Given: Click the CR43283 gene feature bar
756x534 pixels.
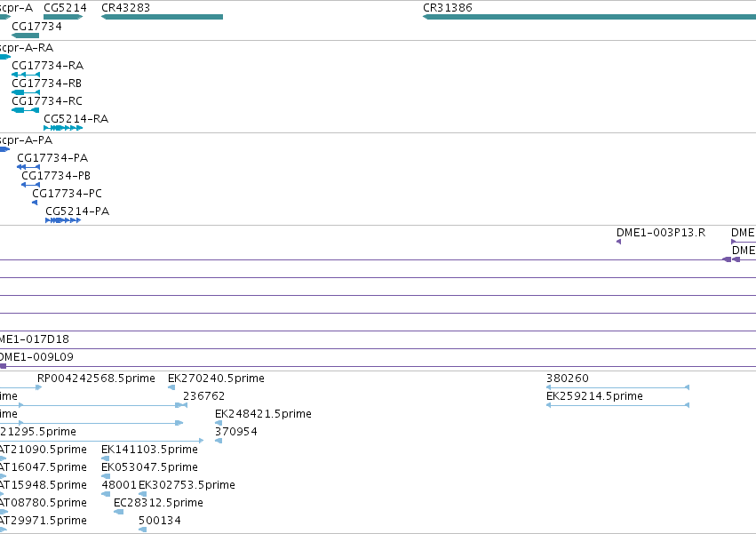Looking at the screenshot, I should (x=162, y=17).
